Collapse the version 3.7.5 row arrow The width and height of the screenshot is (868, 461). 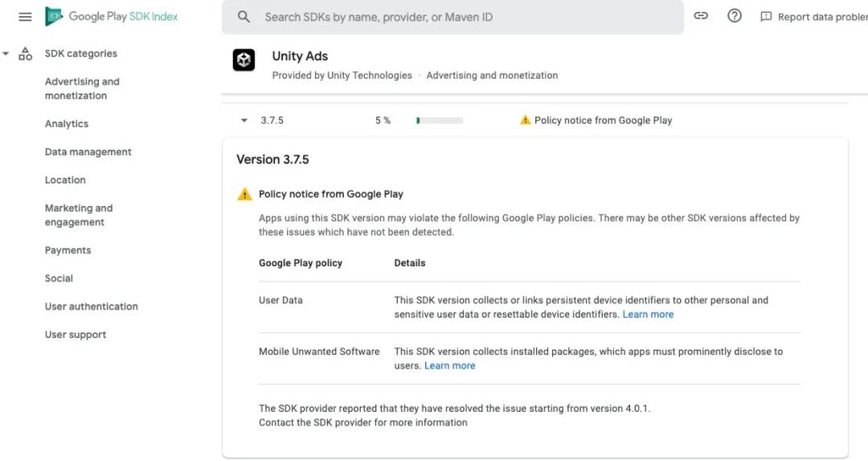[x=244, y=120]
